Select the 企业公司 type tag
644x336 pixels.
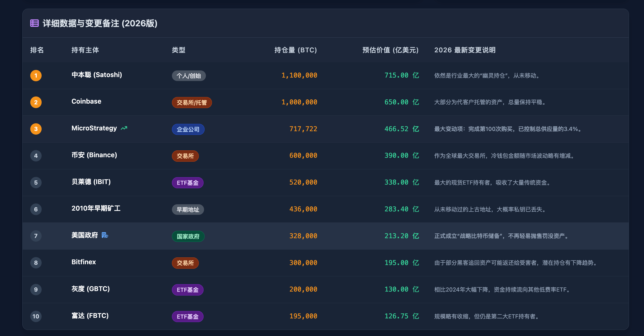188,129
